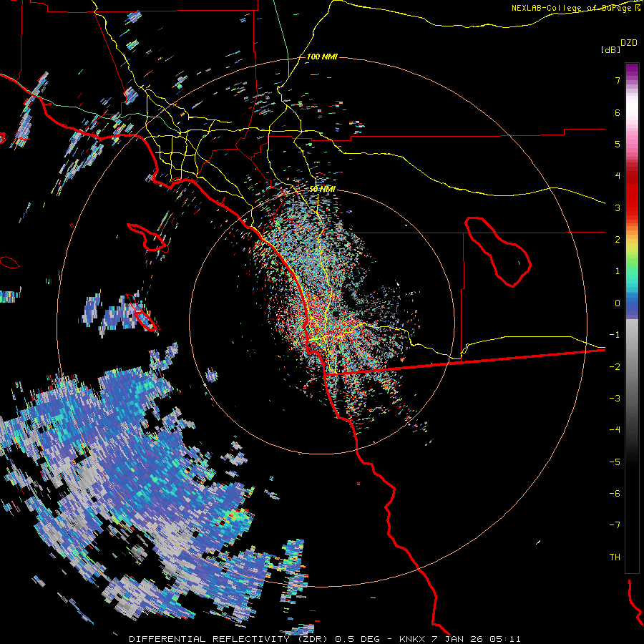The width and height of the screenshot is (644, 644).
Task: Click the 0 value on the dB scale
Action: (618, 303)
